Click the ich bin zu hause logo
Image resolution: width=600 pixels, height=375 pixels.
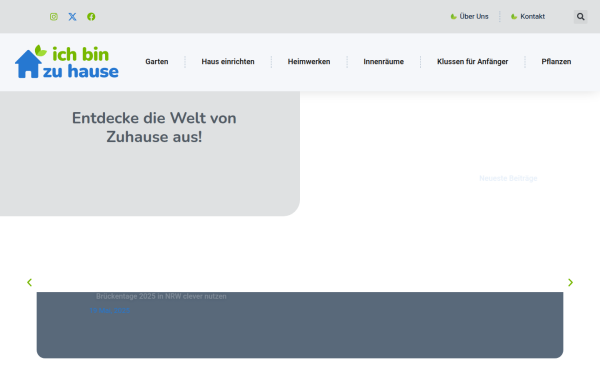67,62
